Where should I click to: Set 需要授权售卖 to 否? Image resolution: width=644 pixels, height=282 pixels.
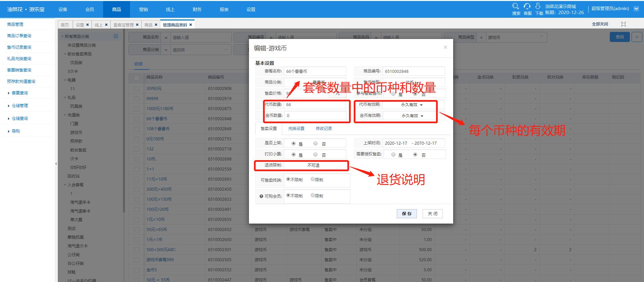415,154
